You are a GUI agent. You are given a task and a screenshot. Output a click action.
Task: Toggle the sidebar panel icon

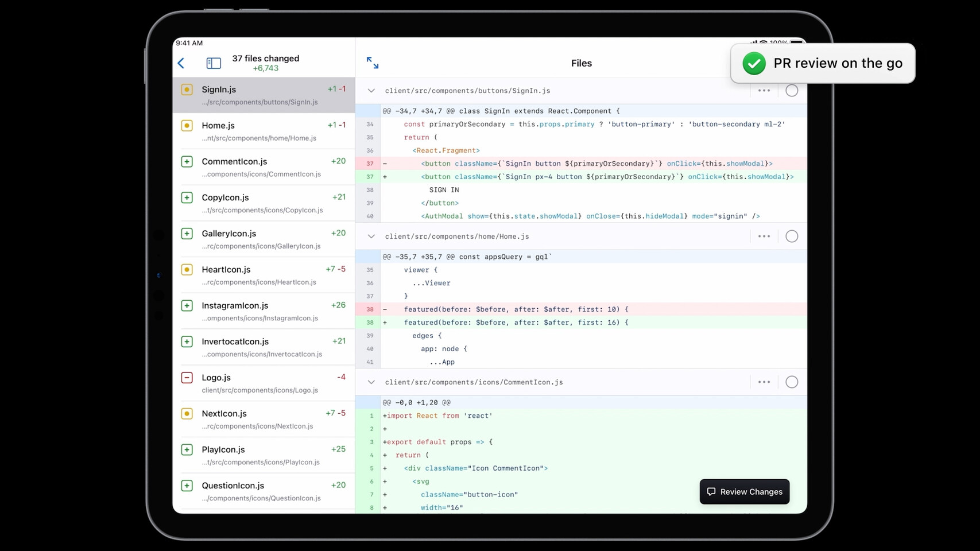214,63
